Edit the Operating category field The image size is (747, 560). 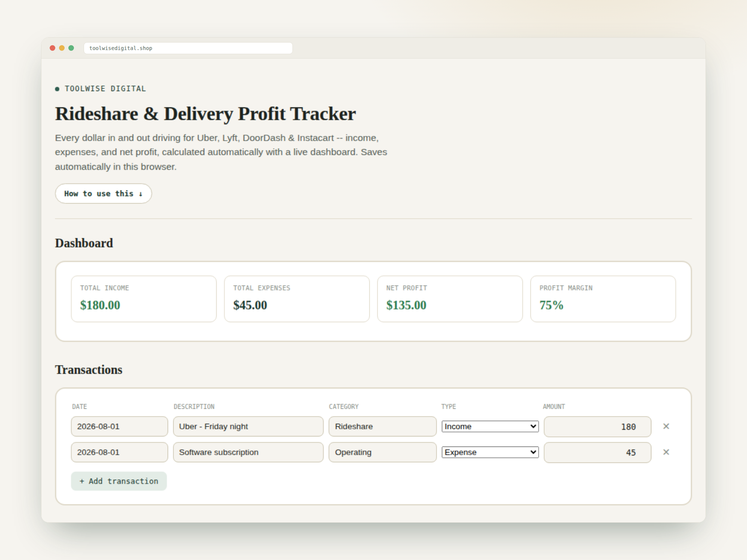pos(382,452)
